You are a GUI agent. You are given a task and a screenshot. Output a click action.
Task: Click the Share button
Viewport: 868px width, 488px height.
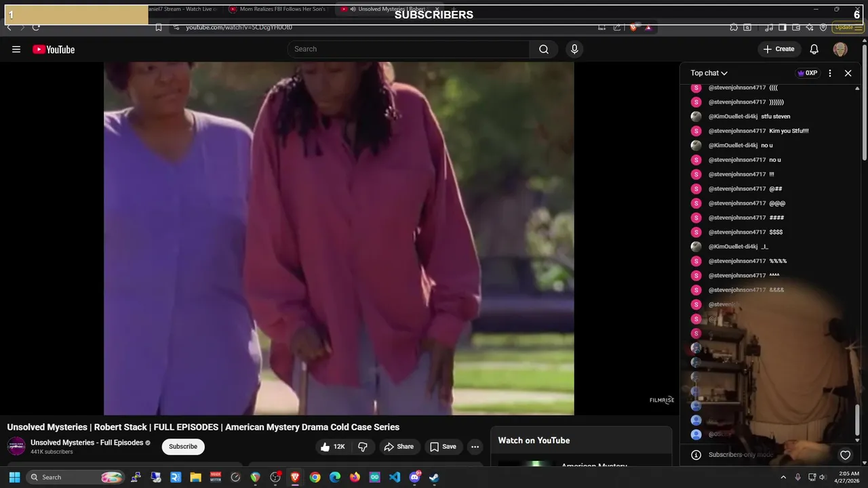coord(399,447)
